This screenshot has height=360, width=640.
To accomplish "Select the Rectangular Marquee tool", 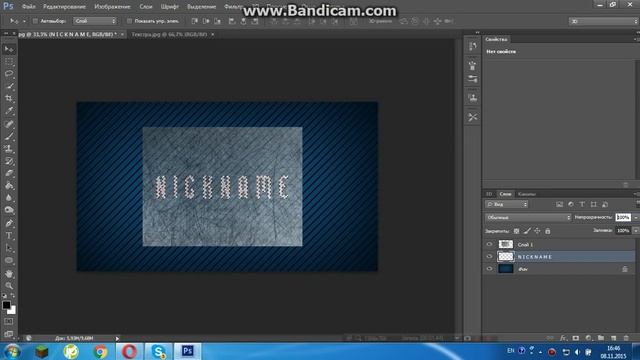I will [x=9, y=62].
